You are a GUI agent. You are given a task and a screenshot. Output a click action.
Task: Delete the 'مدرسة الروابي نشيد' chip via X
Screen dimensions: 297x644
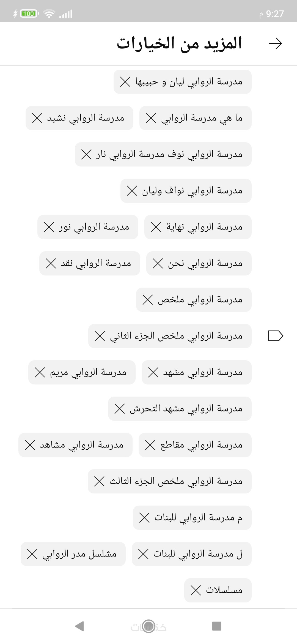tap(37, 118)
